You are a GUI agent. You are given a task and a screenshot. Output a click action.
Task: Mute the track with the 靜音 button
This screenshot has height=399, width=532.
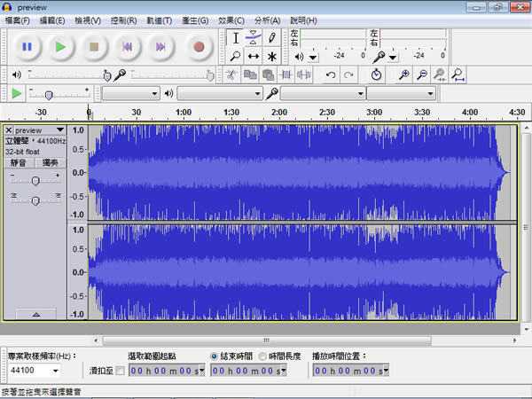coord(19,163)
